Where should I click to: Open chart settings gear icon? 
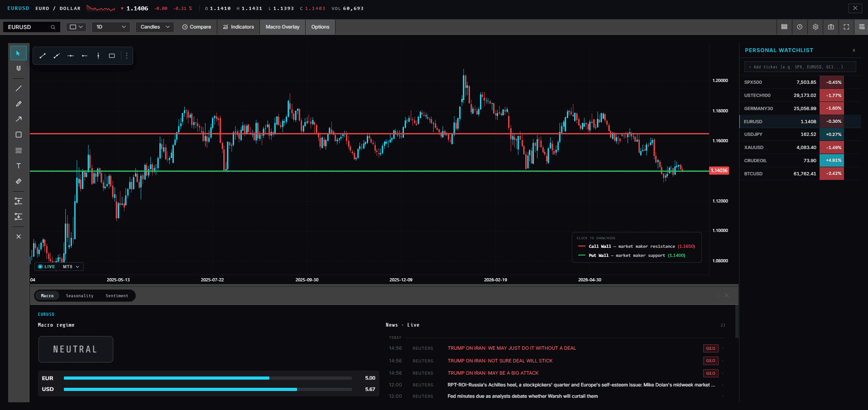coord(815,27)
